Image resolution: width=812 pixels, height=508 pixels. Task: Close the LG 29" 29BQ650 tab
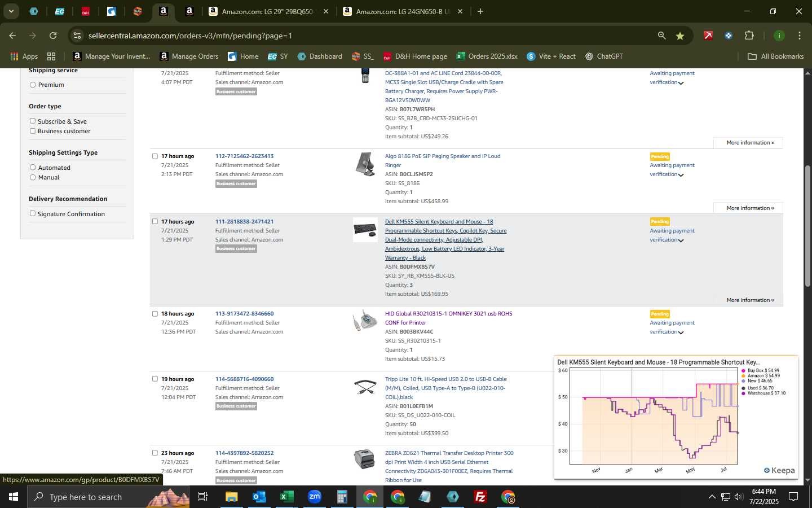(325, 11)
